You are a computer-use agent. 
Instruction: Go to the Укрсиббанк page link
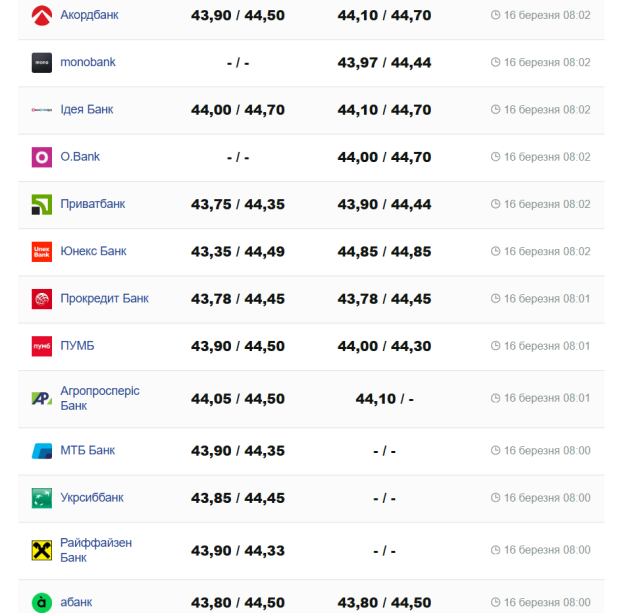click(92, 498)
